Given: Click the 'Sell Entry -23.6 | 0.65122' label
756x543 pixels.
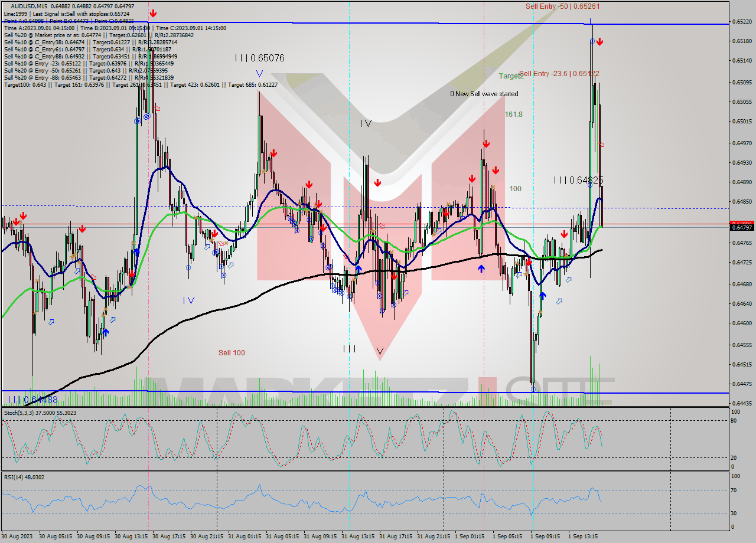Looking at the screenshot, I should click(559, 74).
